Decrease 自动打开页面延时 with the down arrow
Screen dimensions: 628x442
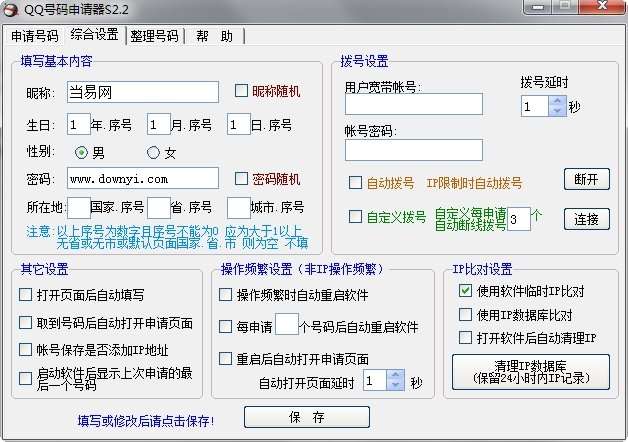396,385
